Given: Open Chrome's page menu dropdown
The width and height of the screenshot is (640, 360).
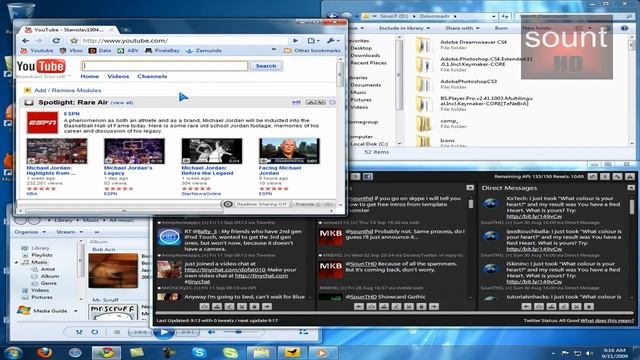Looking at the screenshot, I should pyautogui.click(x=313, y=41).
